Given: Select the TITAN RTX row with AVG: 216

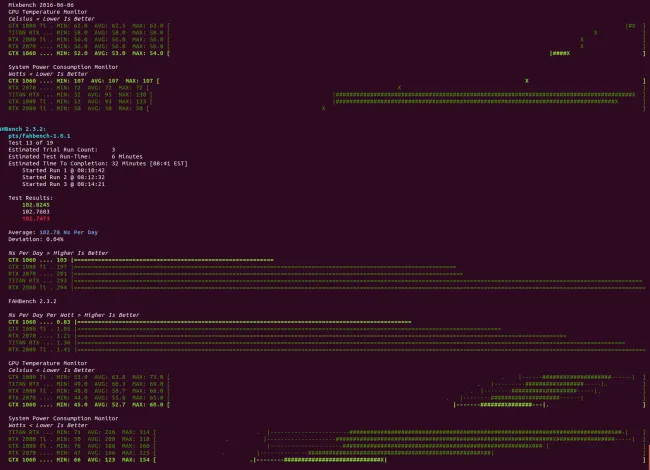Looking at the screenshot, I should pyautogui.click(x=327, y=432).
